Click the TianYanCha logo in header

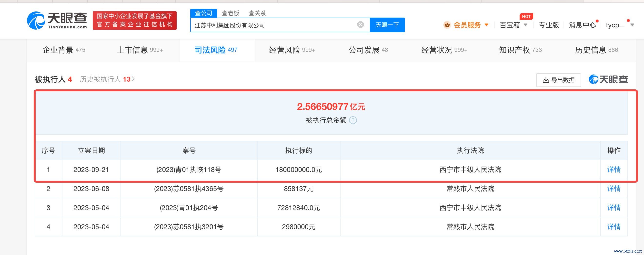[57, 20]
